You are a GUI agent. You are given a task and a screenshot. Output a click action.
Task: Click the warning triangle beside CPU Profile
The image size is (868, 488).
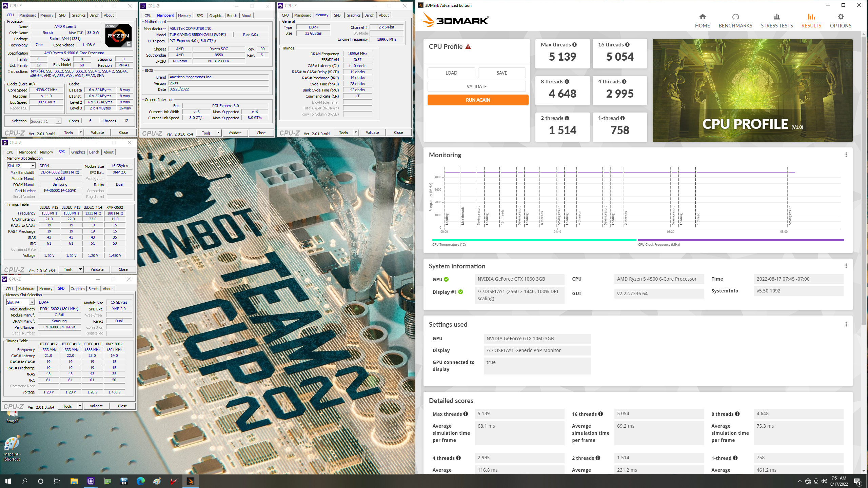(x=468, y=47)
